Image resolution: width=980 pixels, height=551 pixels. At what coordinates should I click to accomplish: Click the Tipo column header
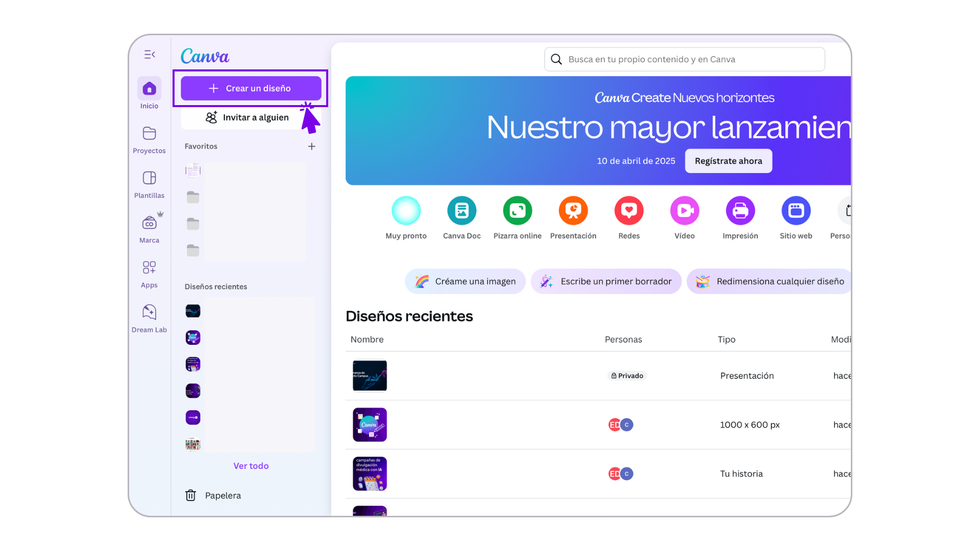(x=726, y=340)
